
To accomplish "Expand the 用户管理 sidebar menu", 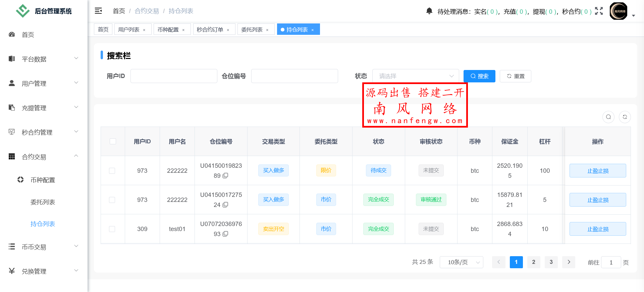I will tap(44, 83).
